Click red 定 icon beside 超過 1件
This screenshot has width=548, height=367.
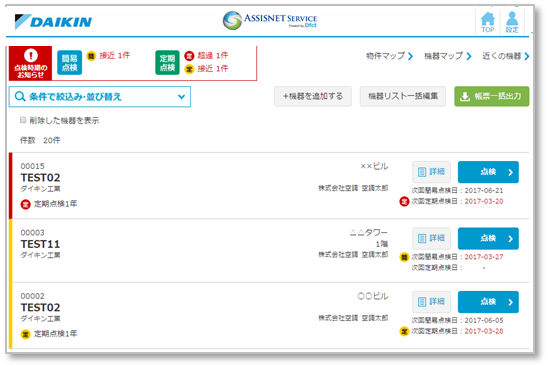(189, 56)
